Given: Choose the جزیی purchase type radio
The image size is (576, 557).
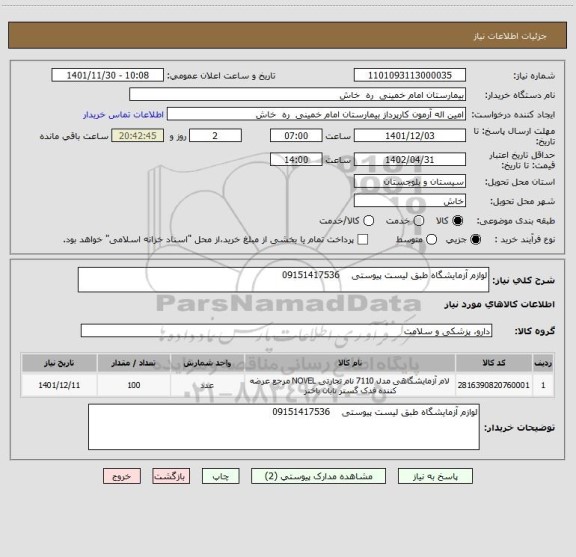Looking at the screenshot, I should [475, 240].
